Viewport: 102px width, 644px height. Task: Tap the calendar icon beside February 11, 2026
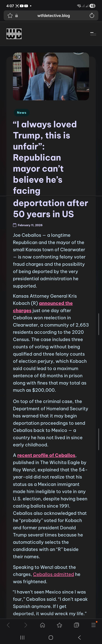click(x=15, y=225)
